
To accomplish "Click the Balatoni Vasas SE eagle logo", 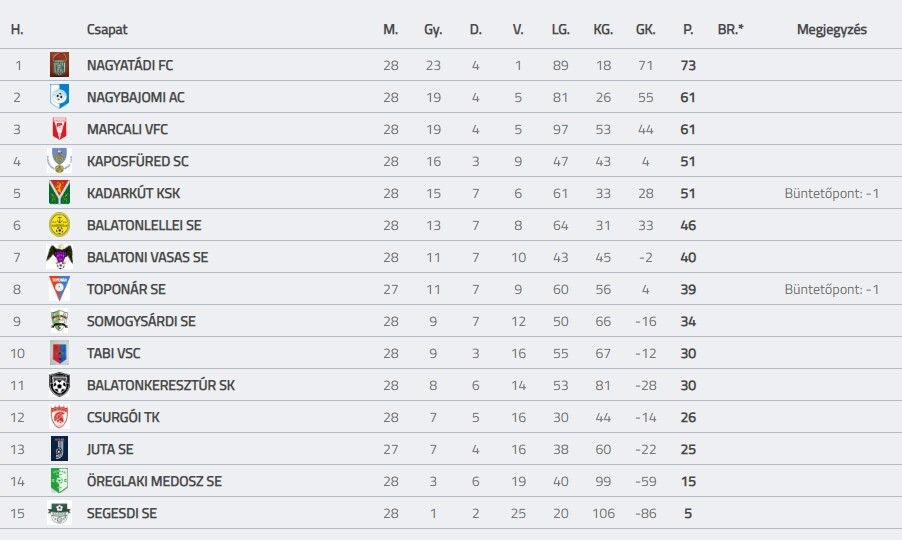I will coord(59,257).
